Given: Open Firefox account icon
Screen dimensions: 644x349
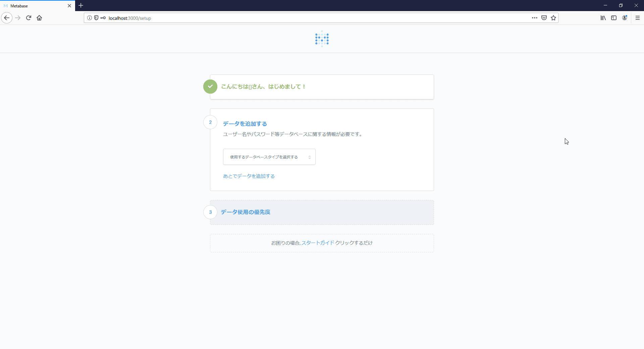Looking at the screenshot, I should click(625, 18).
